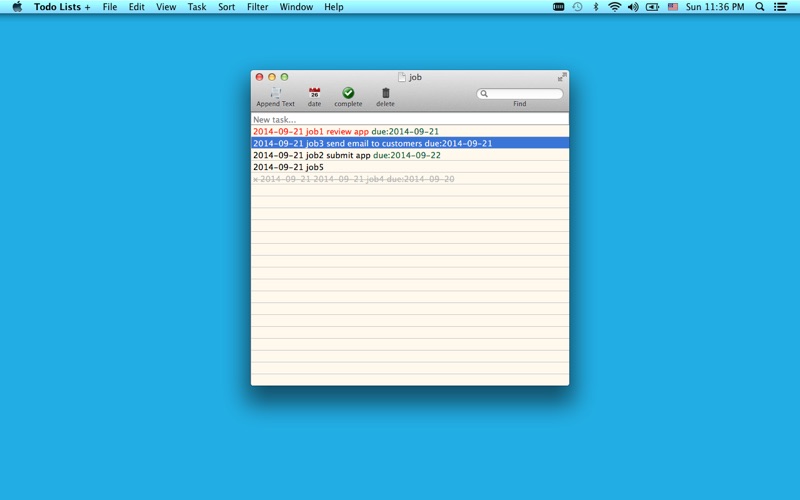Screen dimensions: 800x500
Task: Mark the selected task complete via green check
Action: click(x=348, y=93)
